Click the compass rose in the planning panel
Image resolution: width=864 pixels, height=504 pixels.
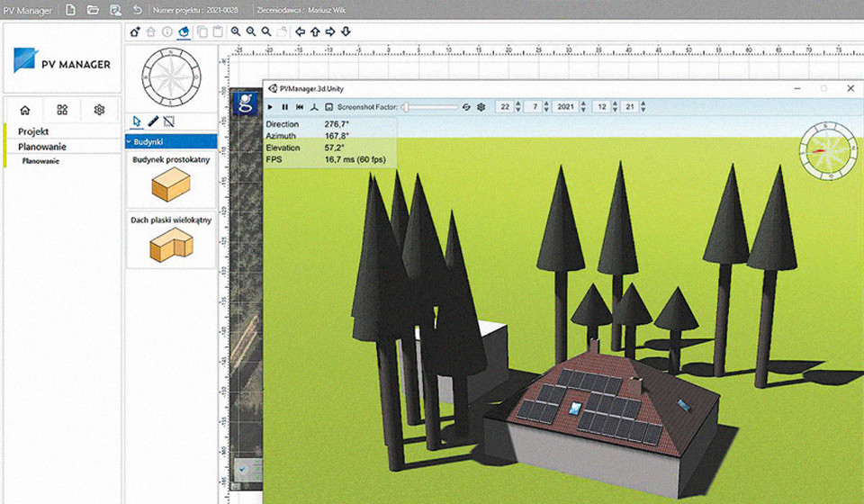click(x=171, y=76)
